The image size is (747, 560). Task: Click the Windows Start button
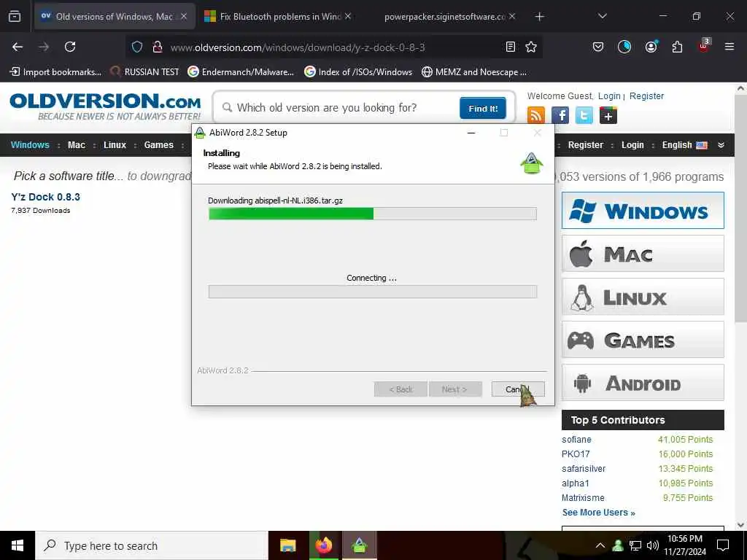point(18,545)
